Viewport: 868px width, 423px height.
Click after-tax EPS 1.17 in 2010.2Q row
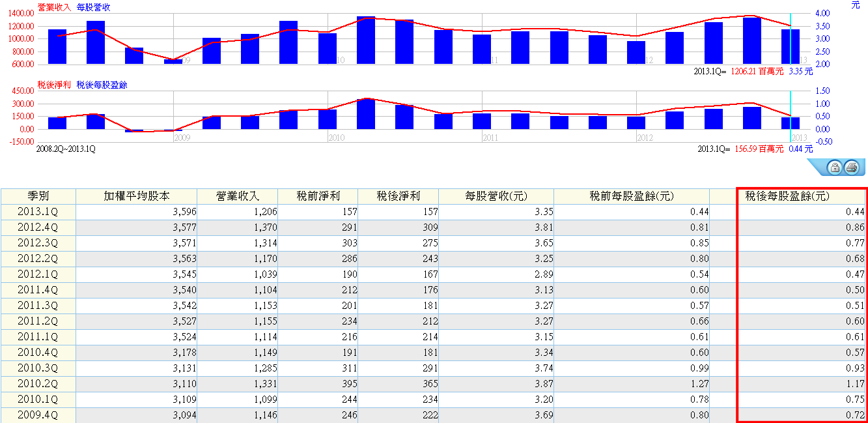tap(854, 384)
